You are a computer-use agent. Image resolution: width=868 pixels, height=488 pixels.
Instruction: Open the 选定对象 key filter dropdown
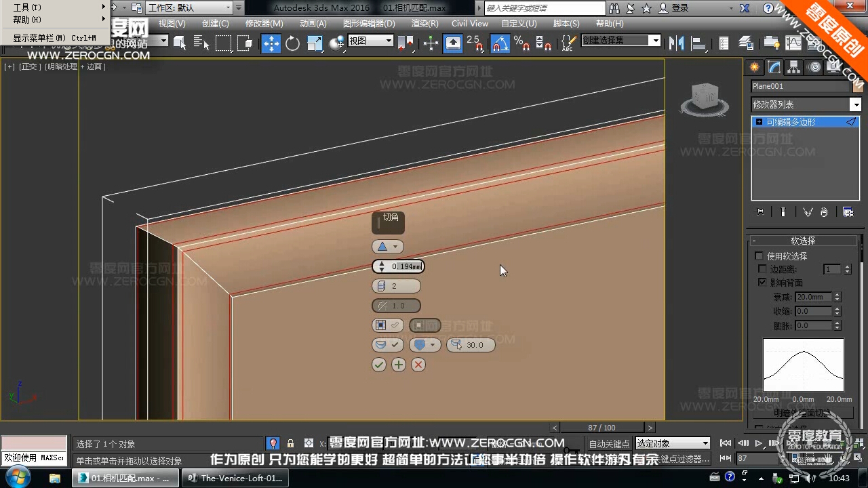(673, 443)
